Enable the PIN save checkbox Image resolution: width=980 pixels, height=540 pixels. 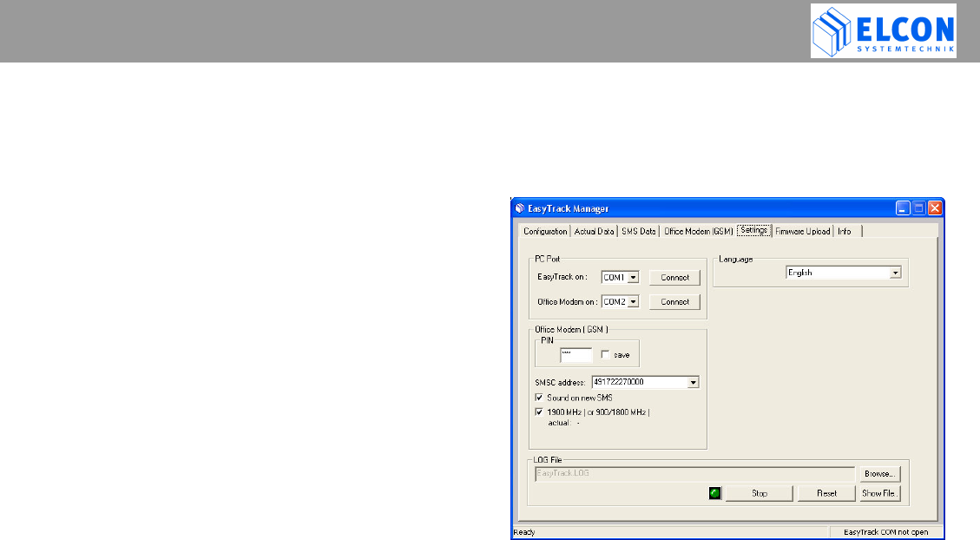click(x=606, y=354)
